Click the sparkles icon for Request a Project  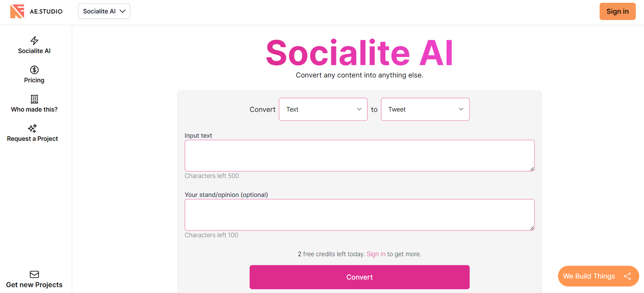pos(32,128)
